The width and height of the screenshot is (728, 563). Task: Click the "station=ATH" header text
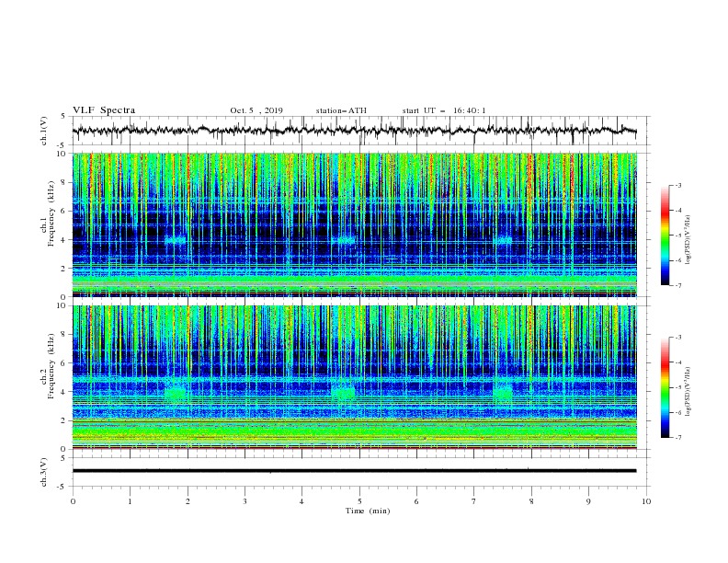click(341, 110)
